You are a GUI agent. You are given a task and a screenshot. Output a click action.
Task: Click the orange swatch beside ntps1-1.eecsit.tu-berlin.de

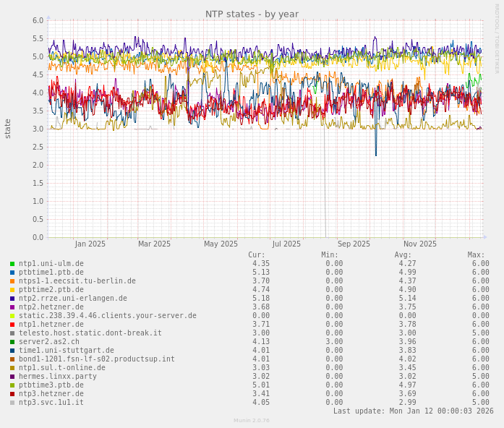[x=12, y=281]
